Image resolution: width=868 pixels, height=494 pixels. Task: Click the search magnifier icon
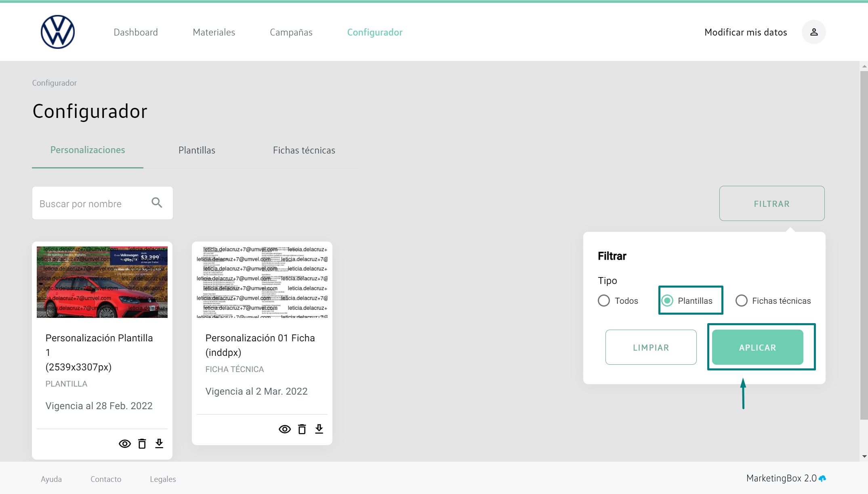(157, 203)
